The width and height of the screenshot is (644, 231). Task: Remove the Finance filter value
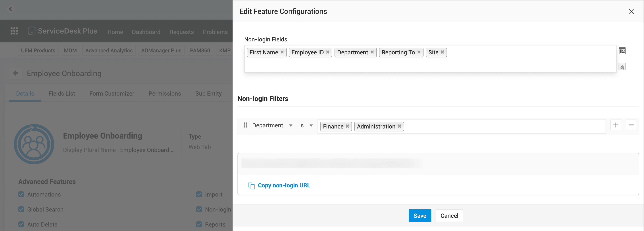pyautogui.click(x=347, y=126)
